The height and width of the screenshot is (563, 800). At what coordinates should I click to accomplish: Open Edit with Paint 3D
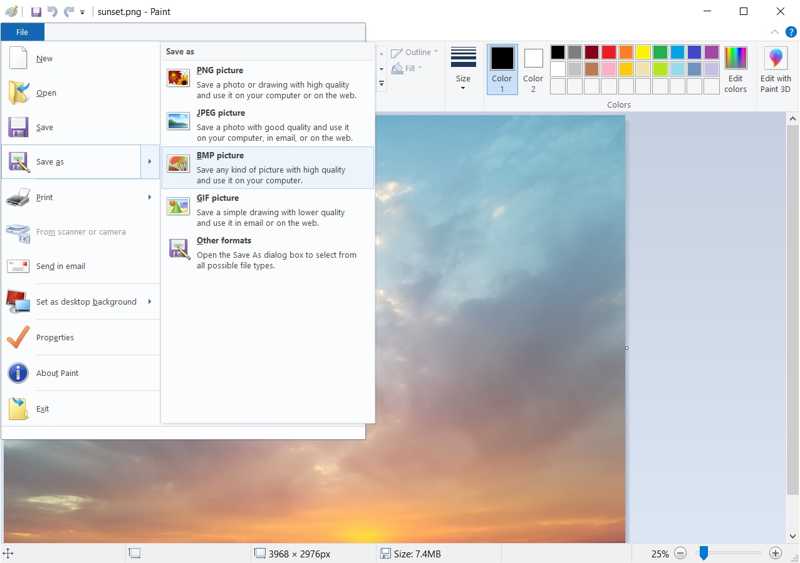pyautogui.click(x=775, y=69)
